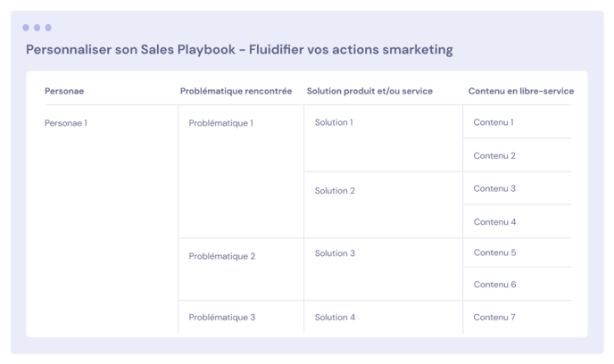Click the 'Contenu 2' cell

(x=494, y=155)
